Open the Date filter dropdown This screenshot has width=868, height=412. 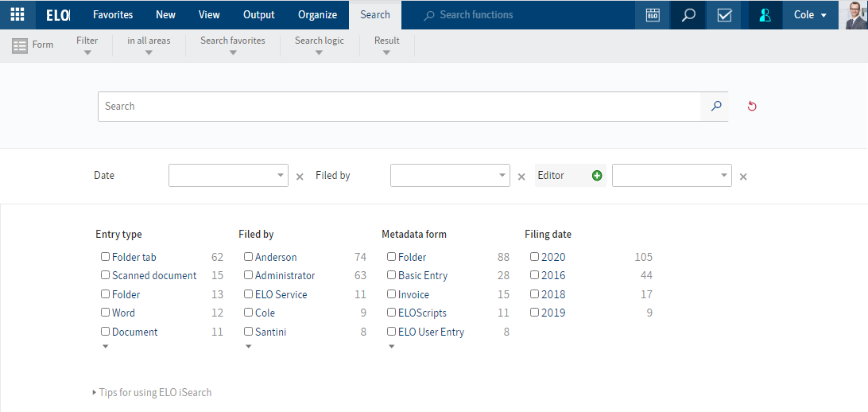coord(281,176)
